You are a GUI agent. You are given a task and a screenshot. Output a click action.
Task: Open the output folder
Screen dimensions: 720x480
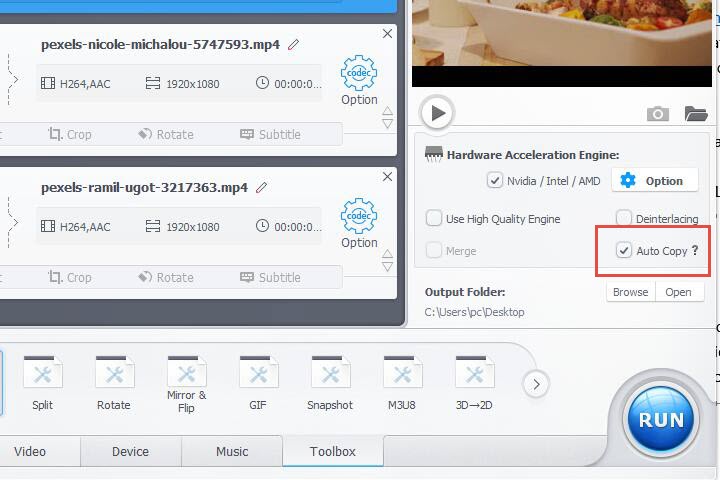(x=679, y=292)
